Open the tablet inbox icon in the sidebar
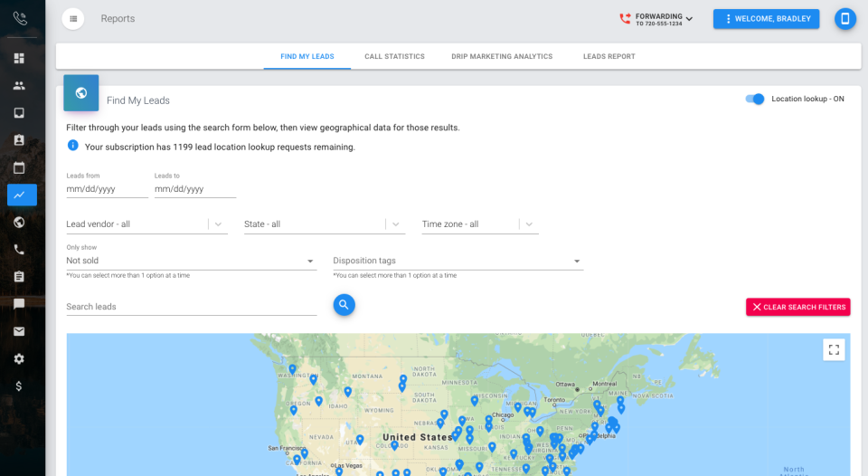The width and height of the screenshot is (868, 476). point(19,113)
